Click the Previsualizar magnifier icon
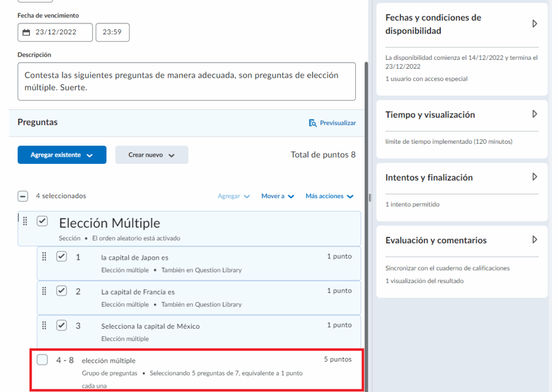558x392 pixels. tap(312, 123)
